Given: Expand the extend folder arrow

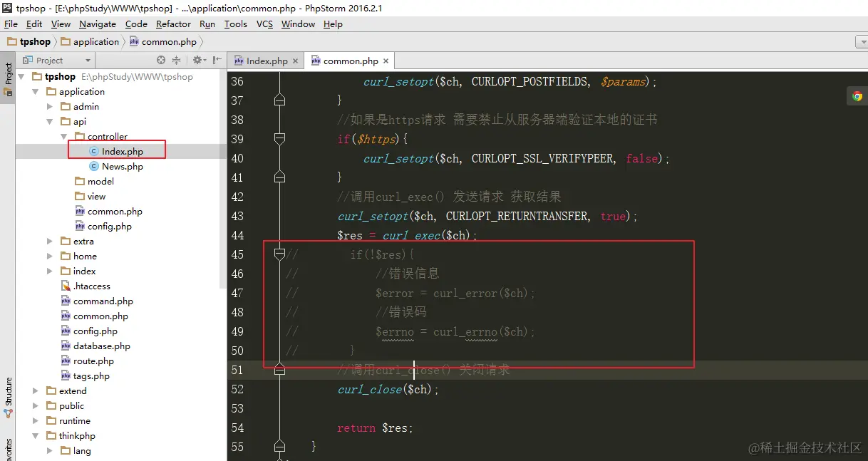Looking at the screenshot, I should [36, 391].
